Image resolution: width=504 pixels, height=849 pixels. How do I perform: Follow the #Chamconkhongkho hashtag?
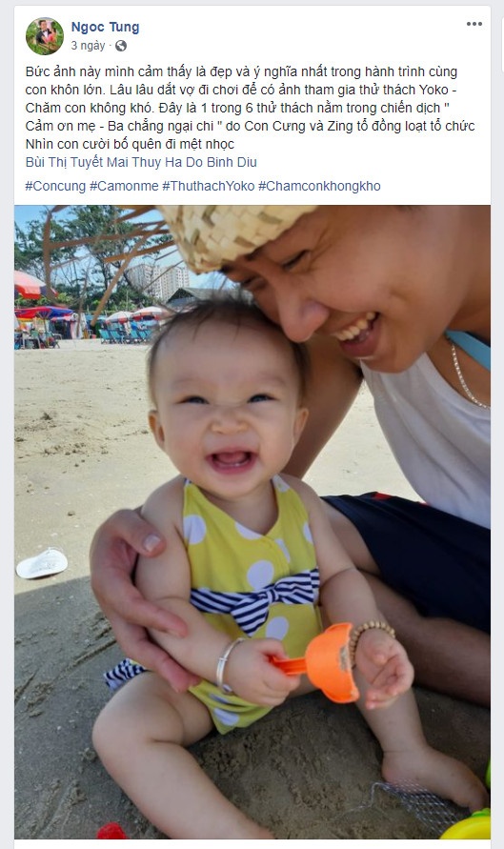[319, 186]
